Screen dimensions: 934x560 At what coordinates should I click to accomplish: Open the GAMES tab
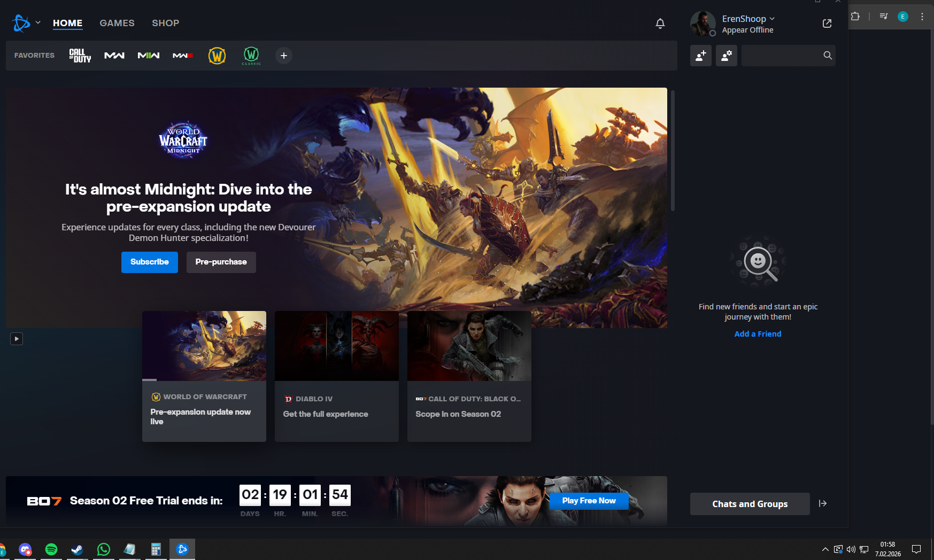tap(117, 23)
